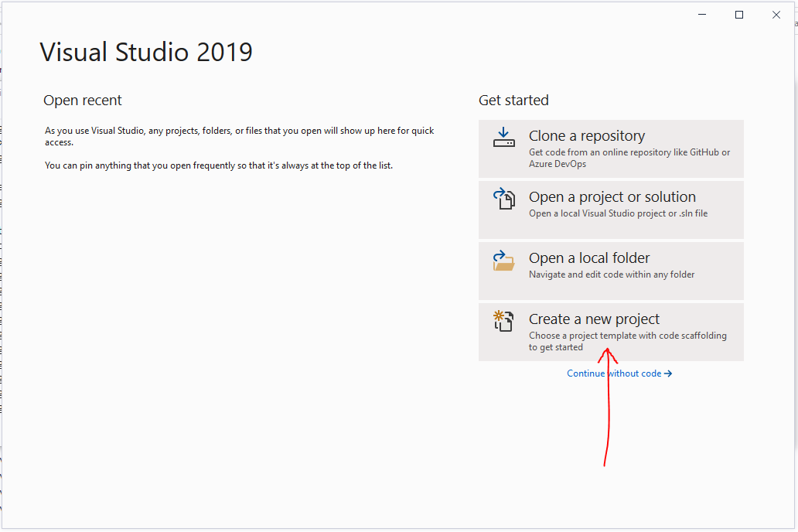Click the arrow next to Continue without code
The image size is (798, 532).
pos(668,373)
